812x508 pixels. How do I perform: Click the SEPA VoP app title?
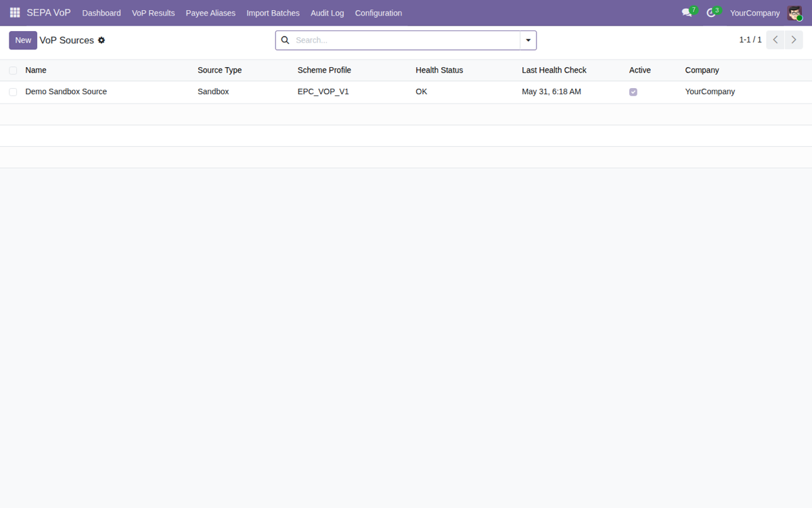click(x=49, y=13)
